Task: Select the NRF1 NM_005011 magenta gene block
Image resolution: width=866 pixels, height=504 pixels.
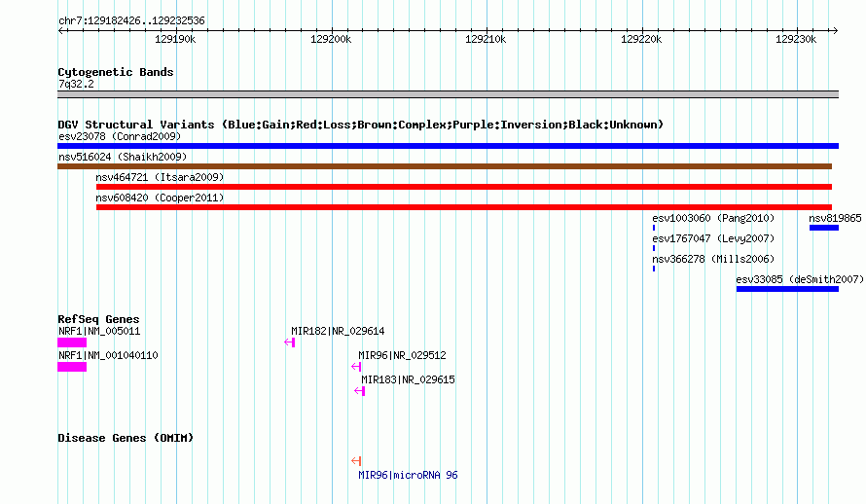Action: click(72, 342)
